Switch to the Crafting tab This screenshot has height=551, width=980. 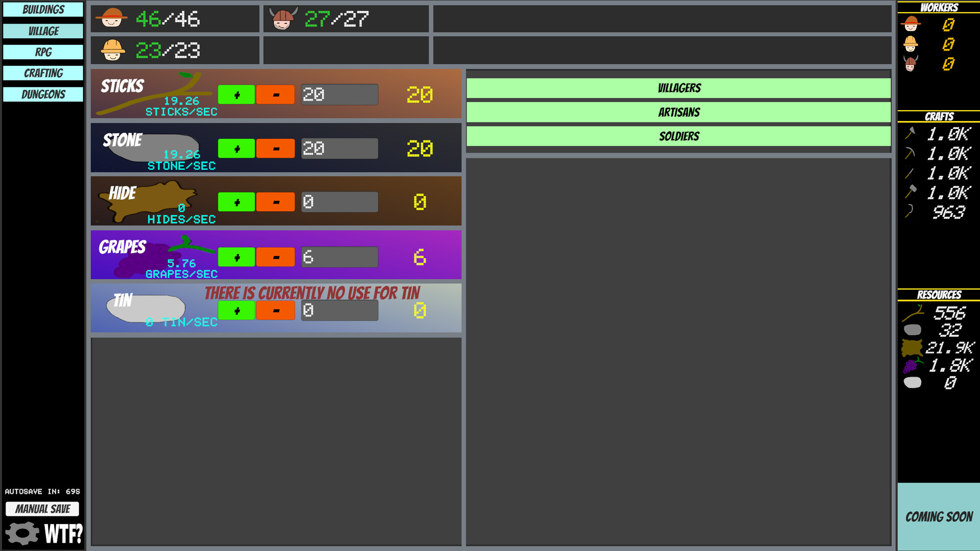42,73
